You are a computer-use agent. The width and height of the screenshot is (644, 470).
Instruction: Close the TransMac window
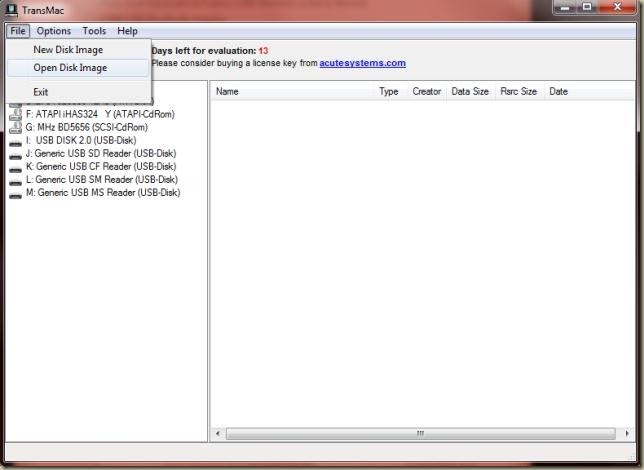[x=617, y=7]
